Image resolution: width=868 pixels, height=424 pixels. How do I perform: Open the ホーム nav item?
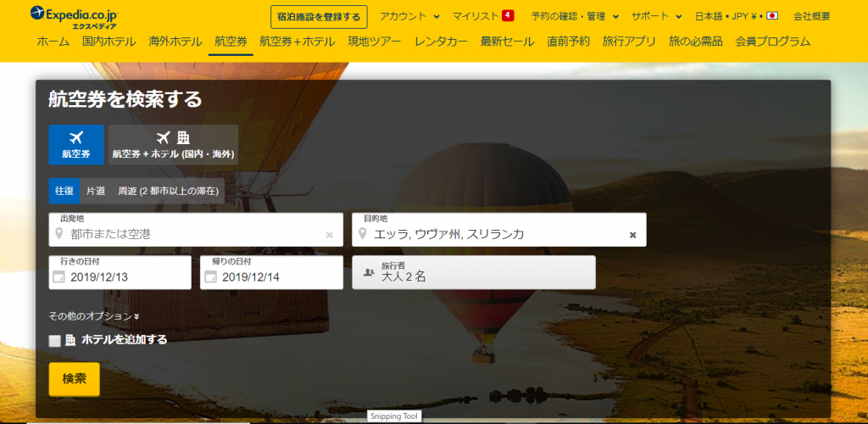pyautogui.click(x=53, y=42)
